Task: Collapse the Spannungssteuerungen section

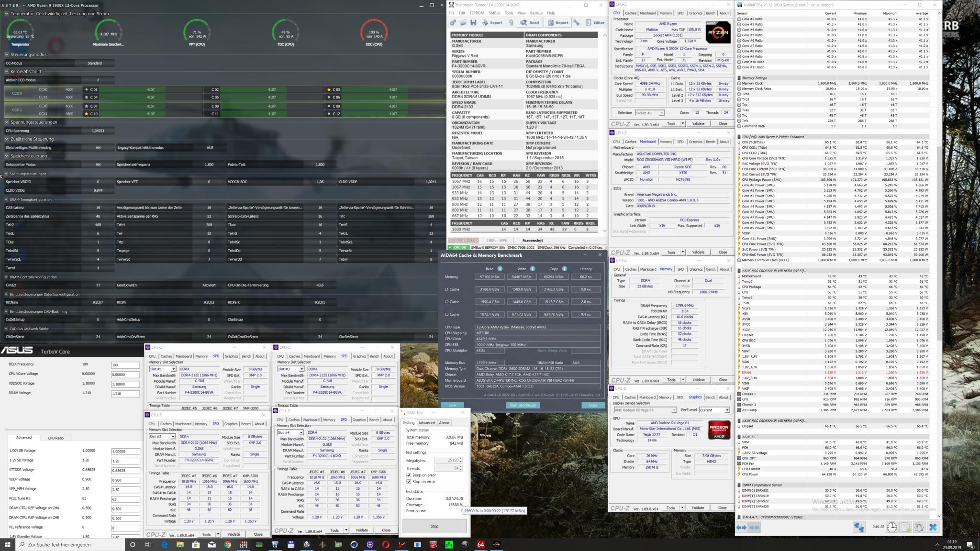Action: tap(7, 122)
